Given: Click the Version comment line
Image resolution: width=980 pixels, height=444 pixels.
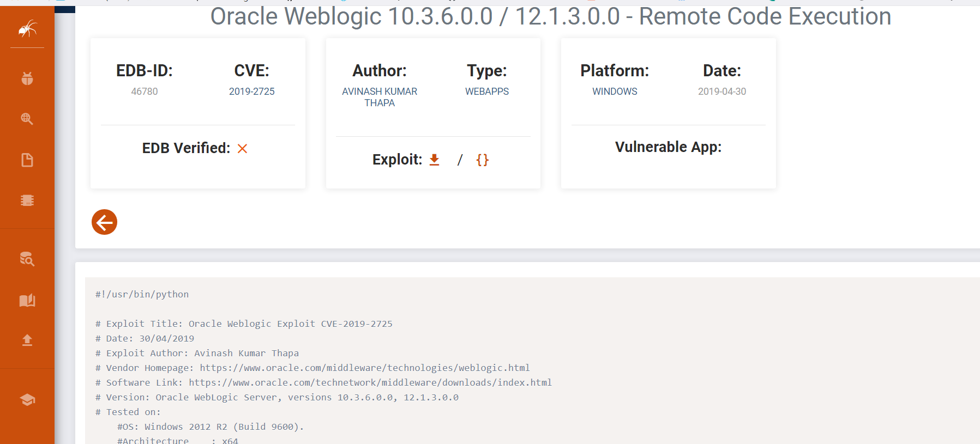Looking at the screenshot, I should click(x=277, y=397).
